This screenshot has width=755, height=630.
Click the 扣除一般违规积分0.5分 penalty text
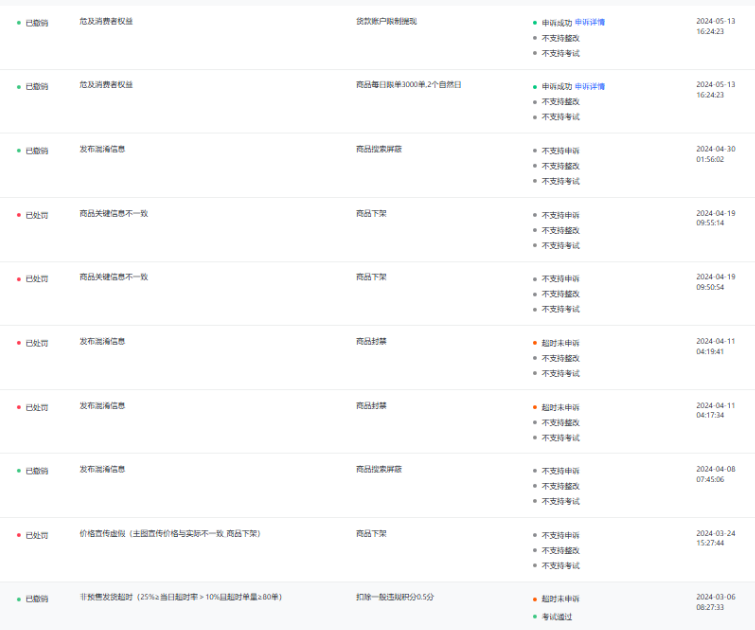(394, 597)
